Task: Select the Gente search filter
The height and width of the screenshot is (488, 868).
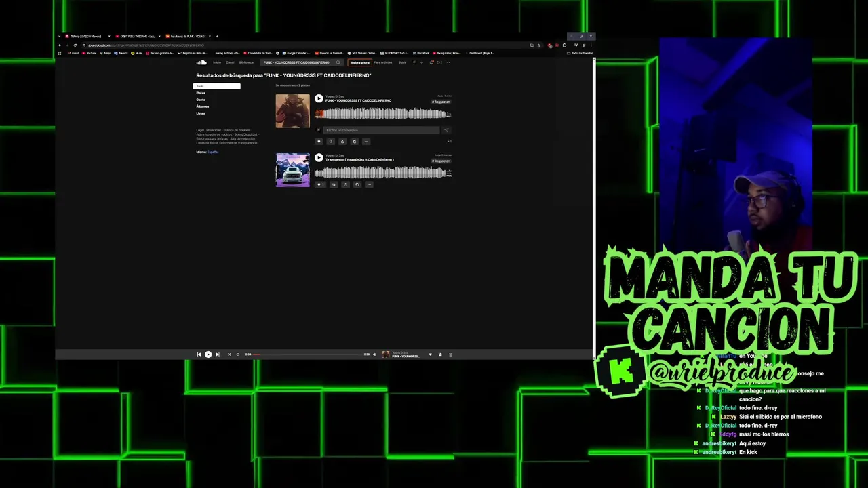Action: [201, 100]
